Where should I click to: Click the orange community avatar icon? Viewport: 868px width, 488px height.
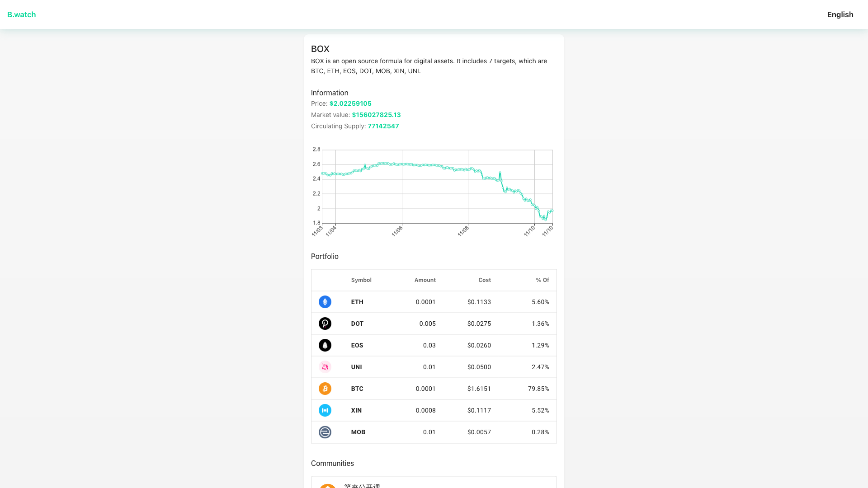(x=328, y=486)
